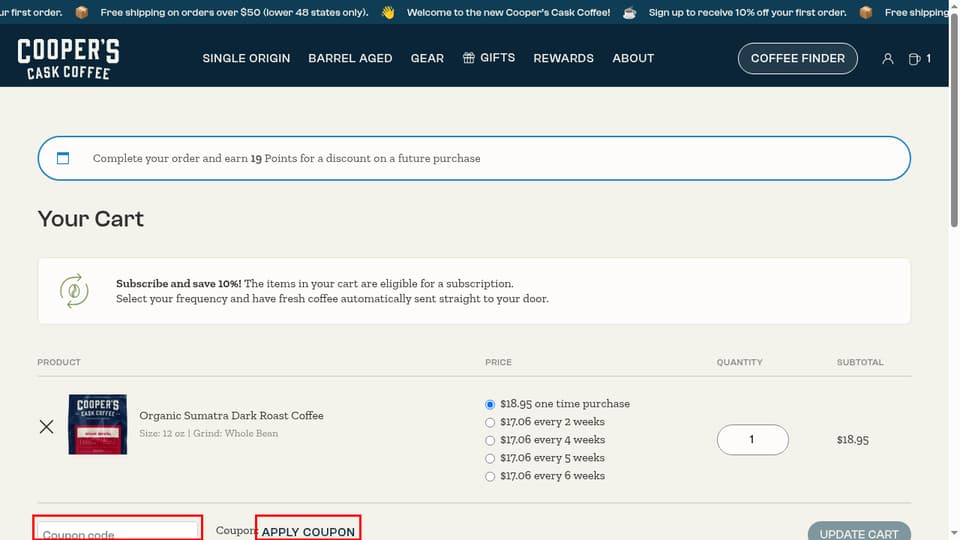The width and height of the screenshot is (960, 540).
Task: Remove Organic Sumatra coffee with the X icon
Action: tap(47, 427)
